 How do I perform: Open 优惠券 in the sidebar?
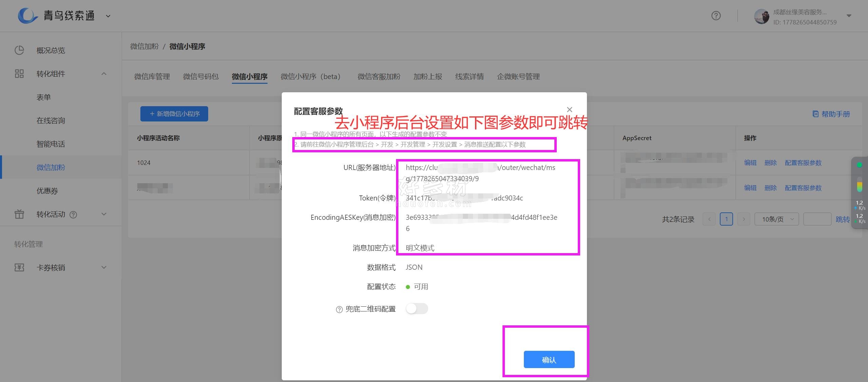[x=47, y=191]
